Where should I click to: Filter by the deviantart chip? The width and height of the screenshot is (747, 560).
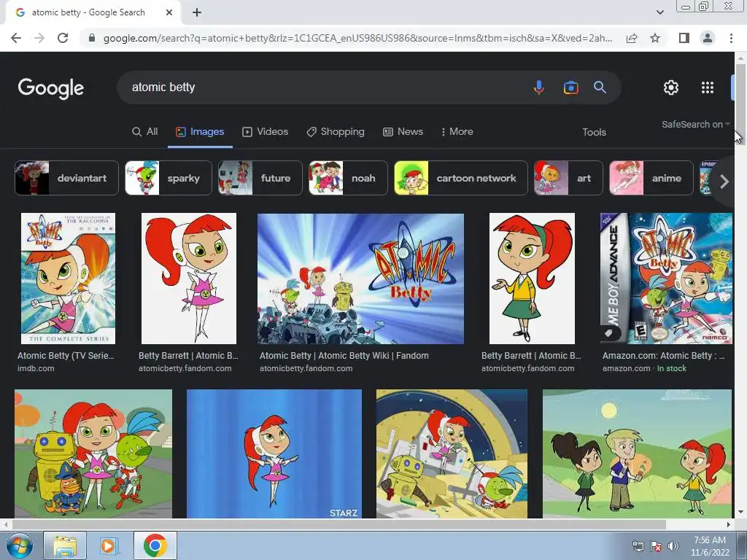pyautogui.click(x=66, y=178)
